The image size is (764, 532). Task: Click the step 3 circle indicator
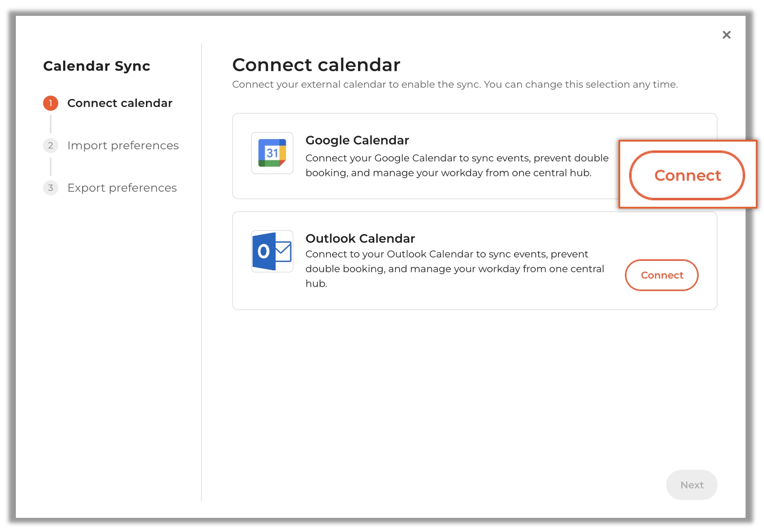click(51, 187)
